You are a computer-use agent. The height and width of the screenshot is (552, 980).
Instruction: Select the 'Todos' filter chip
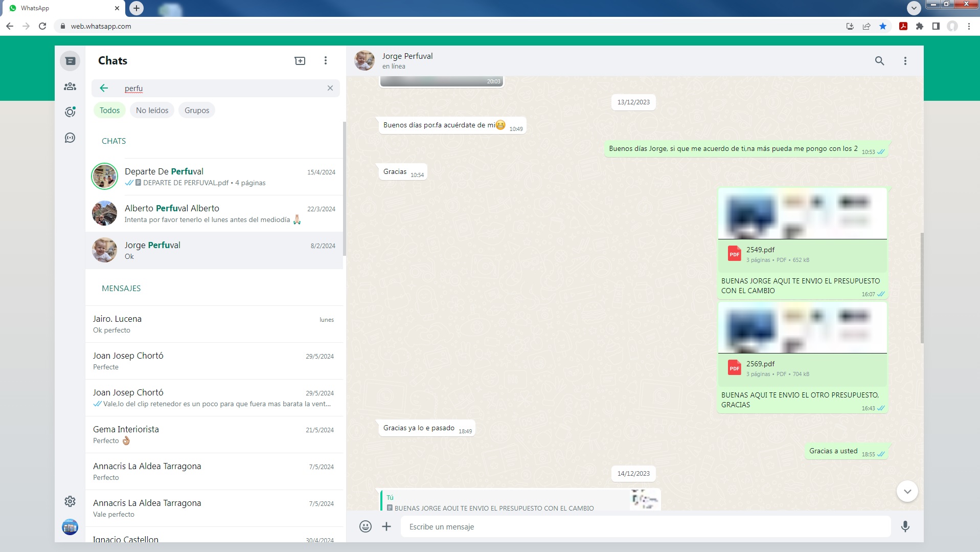pyautogui.click(x=109, y=110)
